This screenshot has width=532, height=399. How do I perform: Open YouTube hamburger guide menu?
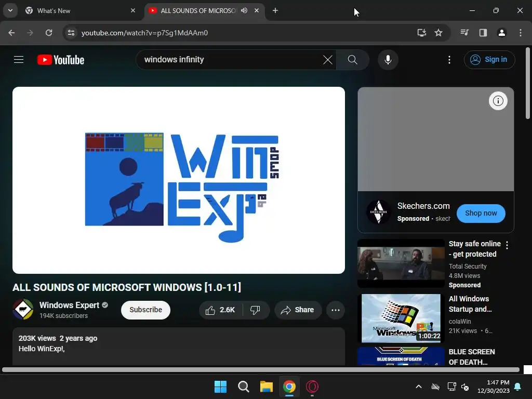(x=19, y=60)
